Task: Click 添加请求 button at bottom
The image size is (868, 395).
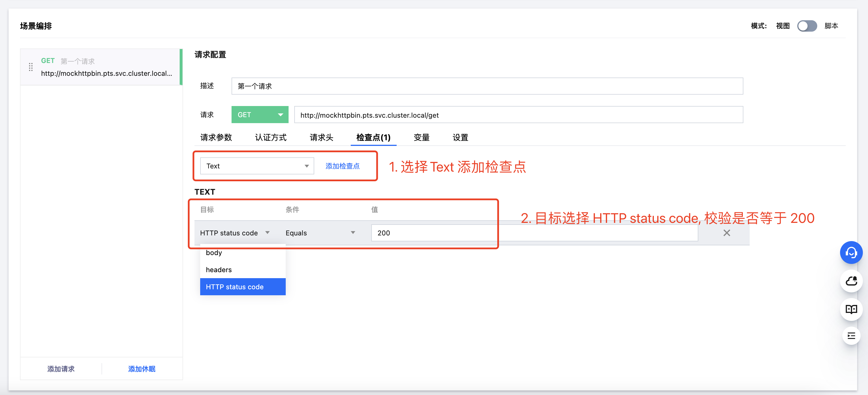Action: [61, 369]
